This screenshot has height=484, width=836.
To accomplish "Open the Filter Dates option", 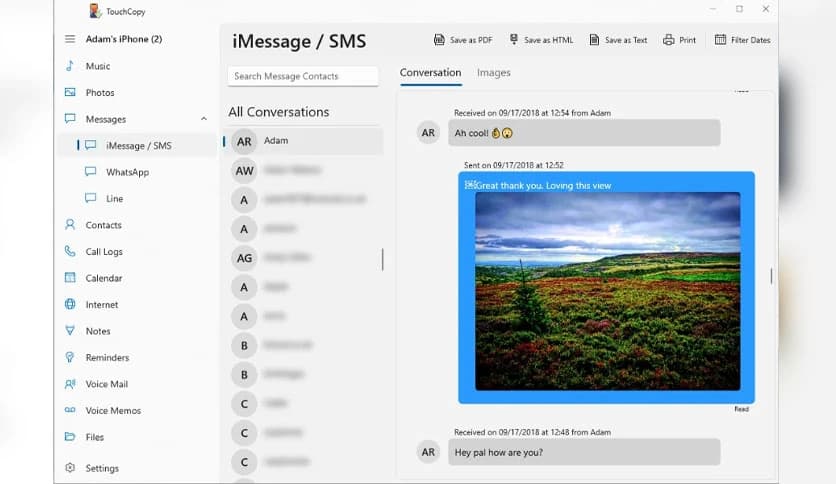I will point(742,40).
